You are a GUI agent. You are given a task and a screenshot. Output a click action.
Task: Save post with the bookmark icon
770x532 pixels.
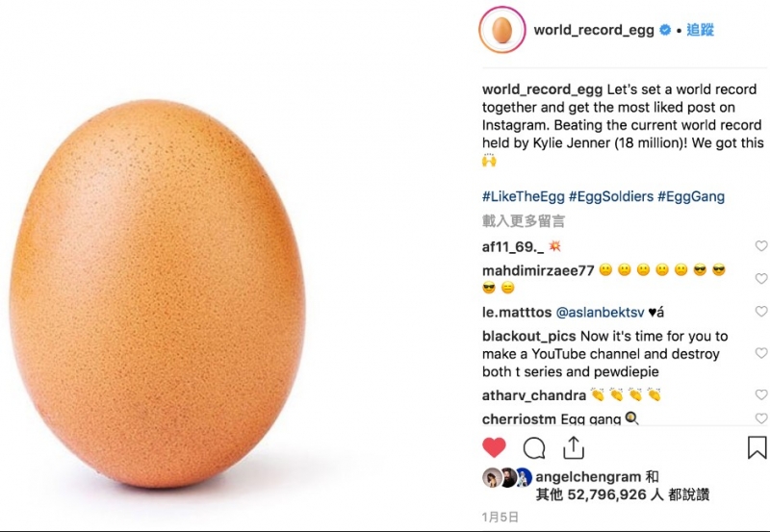click(757, 447)
